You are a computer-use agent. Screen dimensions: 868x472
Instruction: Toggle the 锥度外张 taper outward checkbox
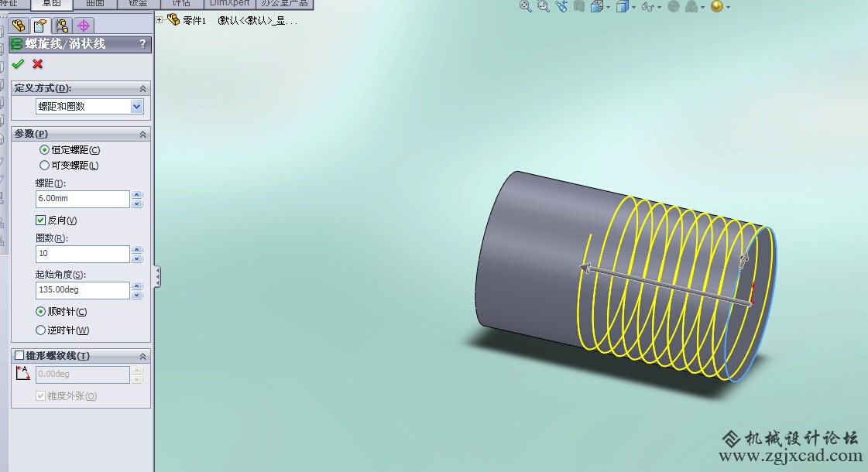click(40, 395)
